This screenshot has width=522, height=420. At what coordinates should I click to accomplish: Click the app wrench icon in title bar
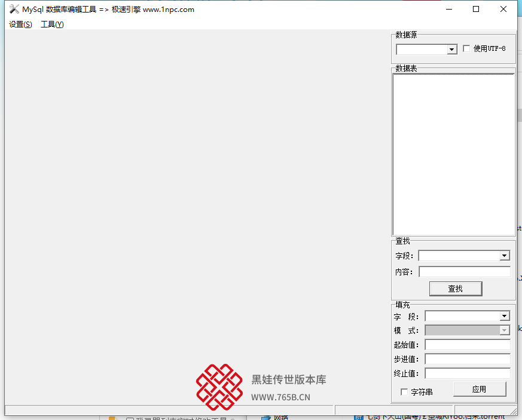coord(14,10)
